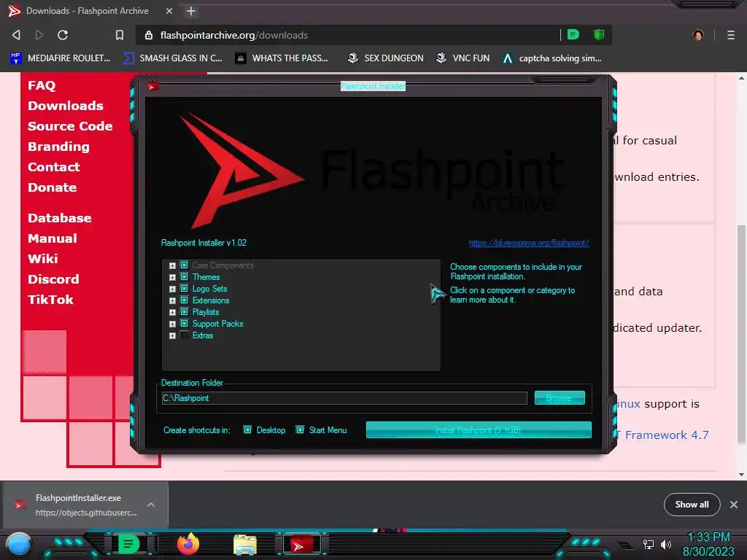Close the Downloads - Flashpoint Archive tab
The width and height of the screenshot is (747, 560).
point(169,11)
